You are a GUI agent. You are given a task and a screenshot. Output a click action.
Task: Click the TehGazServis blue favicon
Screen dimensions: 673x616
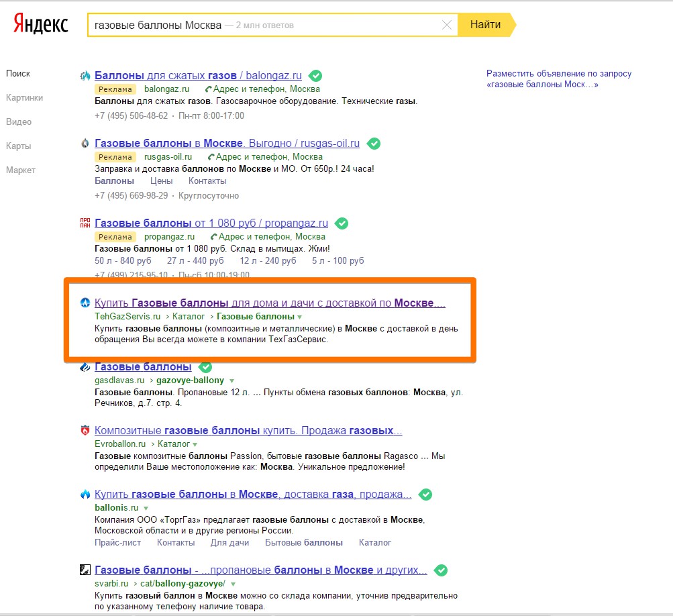point(85,303)
